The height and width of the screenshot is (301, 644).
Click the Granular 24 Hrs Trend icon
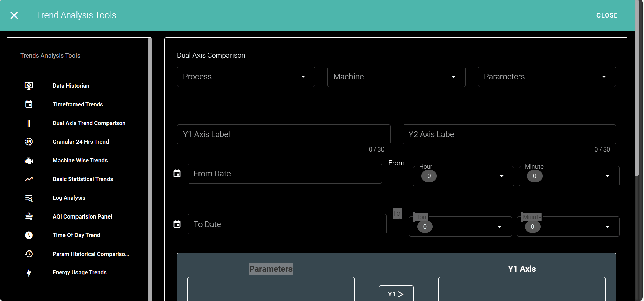click(29, 142)
